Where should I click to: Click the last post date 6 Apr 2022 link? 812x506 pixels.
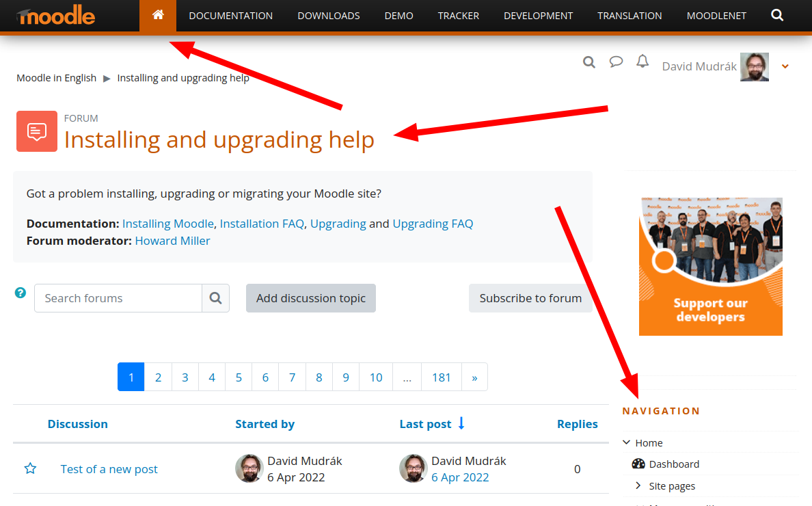pos(460,477)
